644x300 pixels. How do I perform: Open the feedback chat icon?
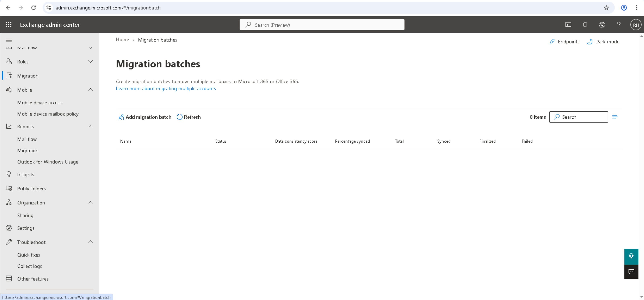631,272
